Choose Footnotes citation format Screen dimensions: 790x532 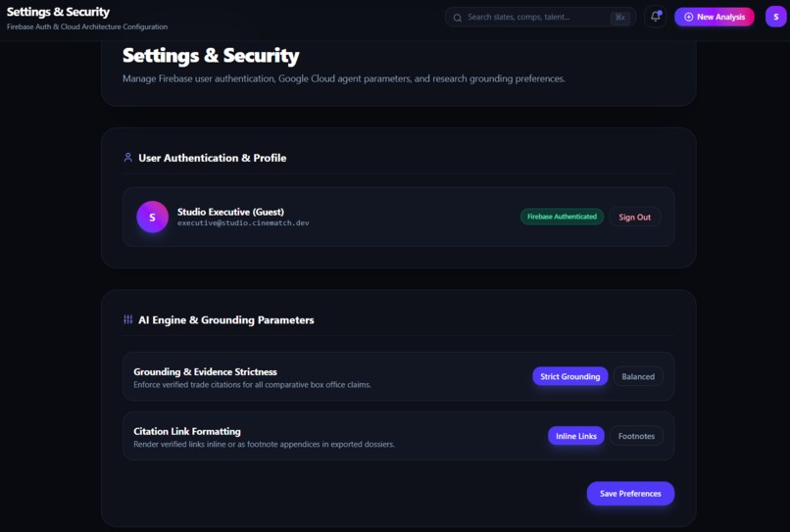636,436
